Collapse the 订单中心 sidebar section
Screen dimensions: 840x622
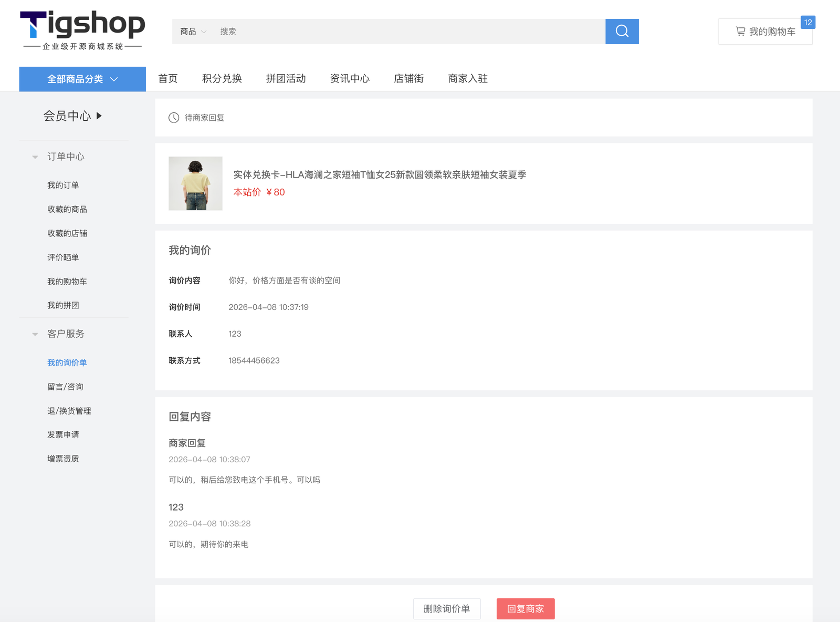pyautogui.click(x=35, y=157)
